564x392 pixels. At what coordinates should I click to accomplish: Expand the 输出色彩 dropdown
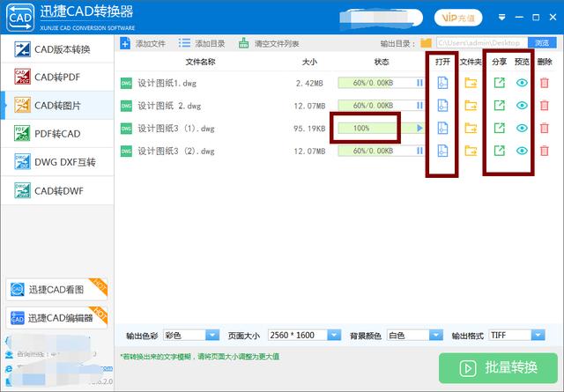point(212,335)
